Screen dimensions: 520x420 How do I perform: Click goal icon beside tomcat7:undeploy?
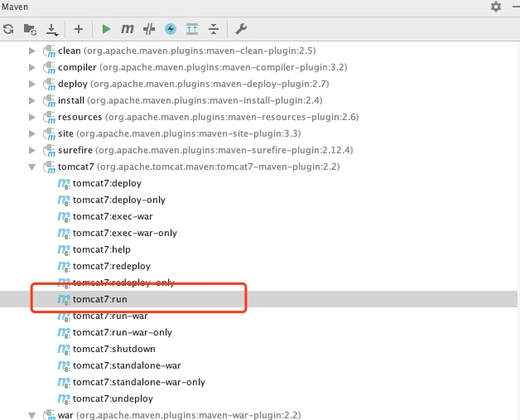(64, 398)
